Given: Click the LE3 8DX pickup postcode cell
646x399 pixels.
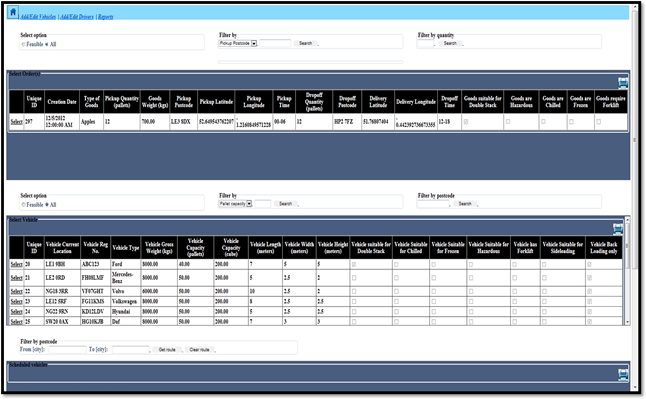Looking at the screenshot, I should tap(184, 122).
